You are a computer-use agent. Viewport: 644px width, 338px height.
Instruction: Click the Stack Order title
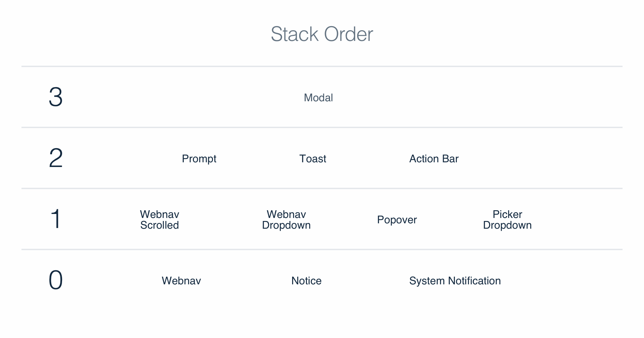point(322,34)
